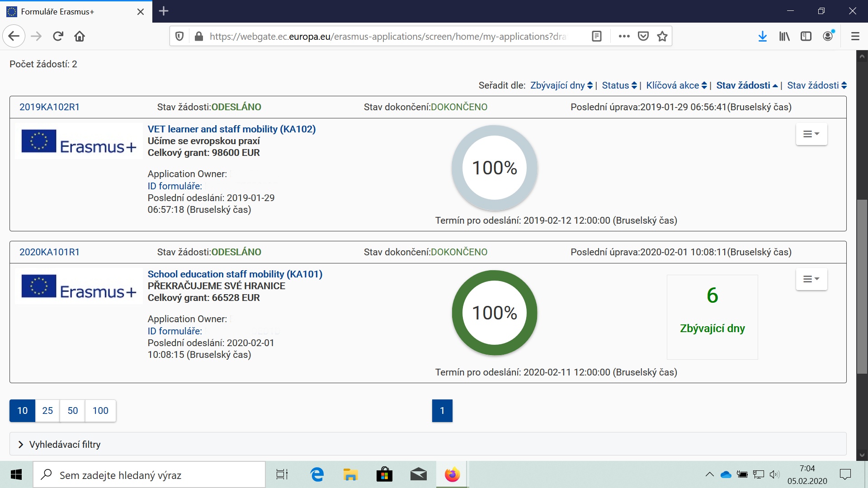This screenshot has height=488, width=868.
Task: Open the Windows notification center
Action: (845, 474)
